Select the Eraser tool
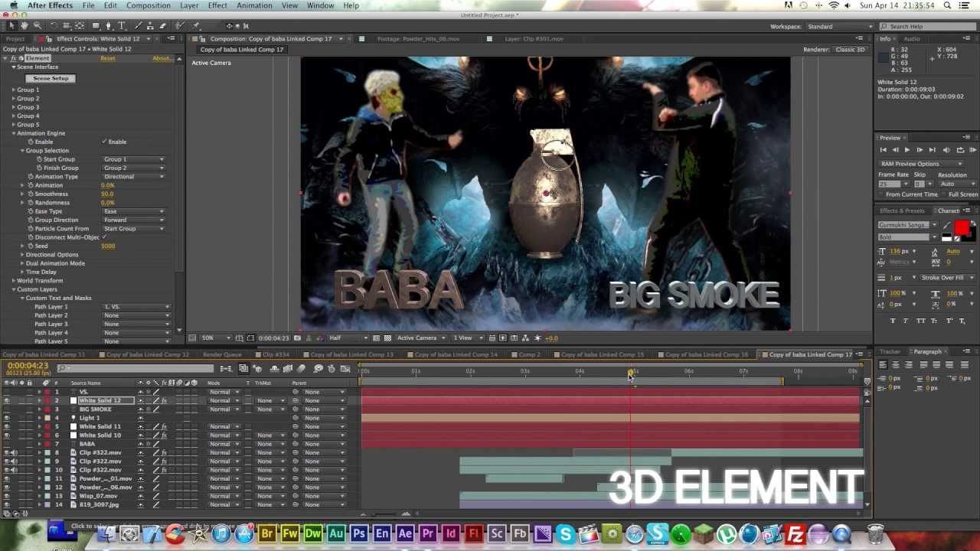Viewport: 980px width, 551px height. (165, 26)
